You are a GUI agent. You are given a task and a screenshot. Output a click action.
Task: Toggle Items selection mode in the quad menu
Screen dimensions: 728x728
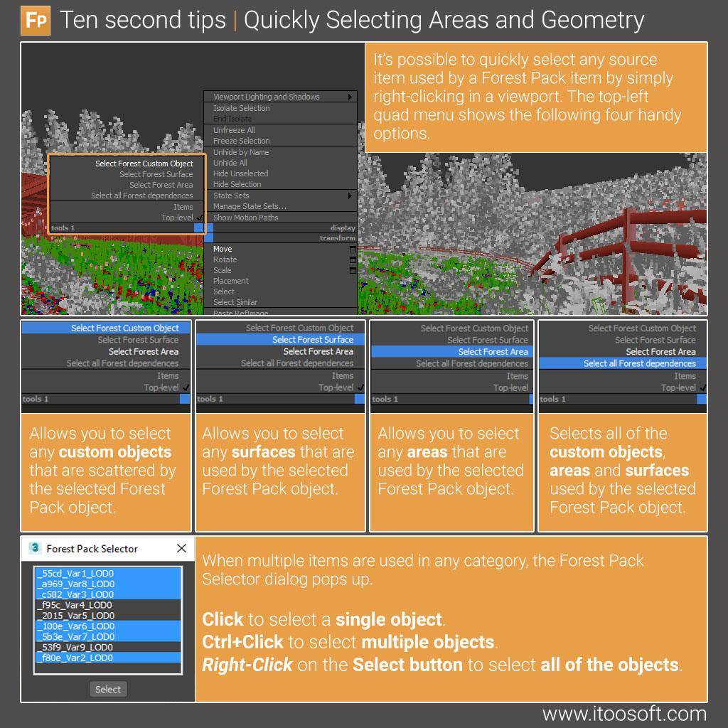pos(183,207)
